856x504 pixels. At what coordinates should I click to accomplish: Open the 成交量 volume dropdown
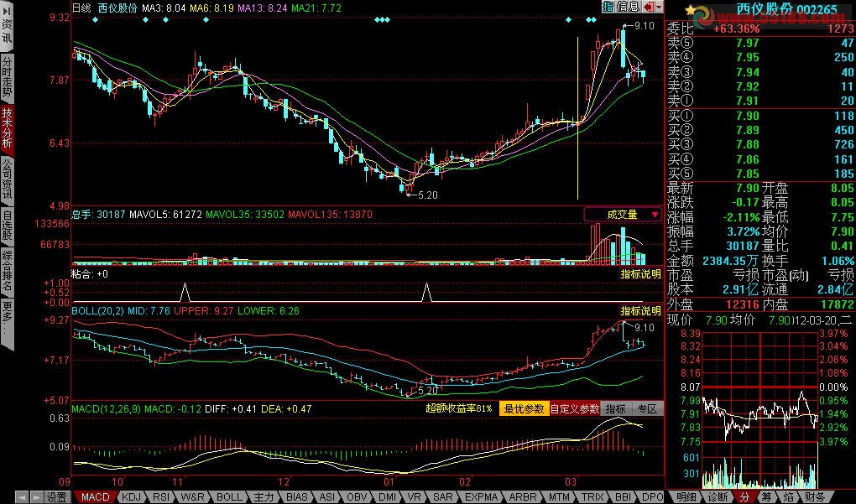(623, 215)
